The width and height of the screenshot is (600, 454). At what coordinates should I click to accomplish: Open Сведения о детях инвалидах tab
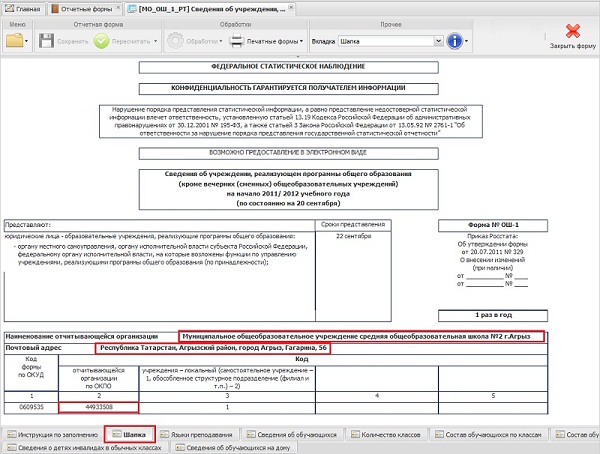85,447
